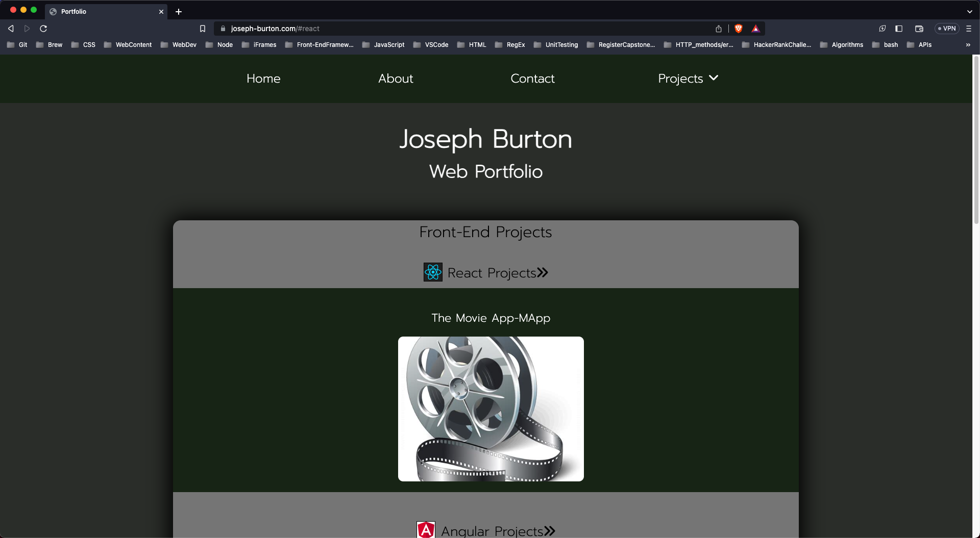Click the VPN button
This screenshot has height=538, width=980.
tap(947, 29)
